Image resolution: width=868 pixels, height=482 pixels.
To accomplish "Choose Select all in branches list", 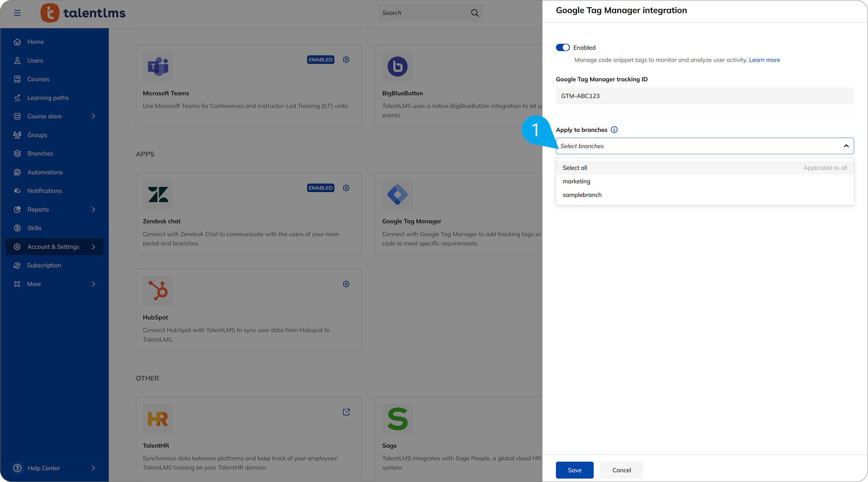I will coord(575,168).
